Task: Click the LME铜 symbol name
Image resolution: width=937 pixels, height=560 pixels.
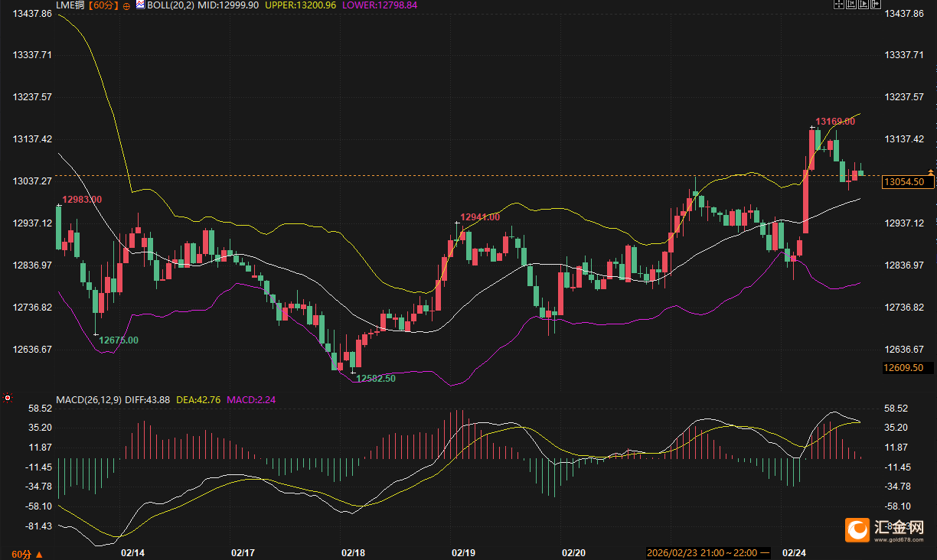Action: (x=70, y=5)
